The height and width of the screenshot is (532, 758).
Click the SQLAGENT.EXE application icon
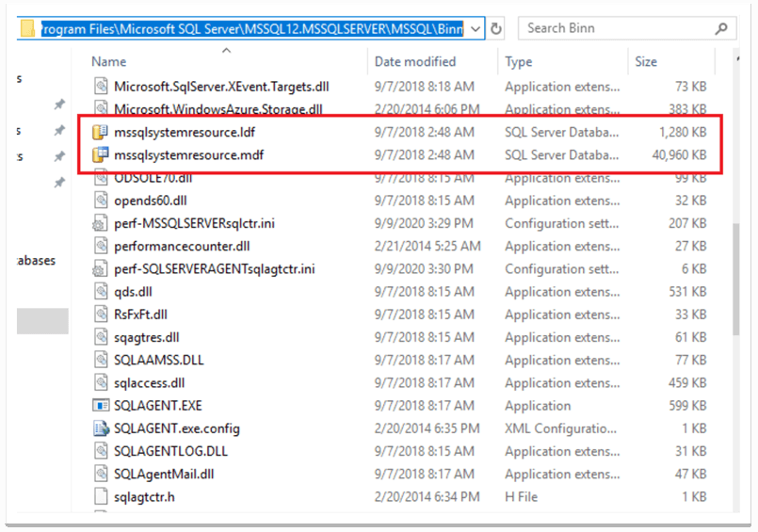(x=101, y=406)
